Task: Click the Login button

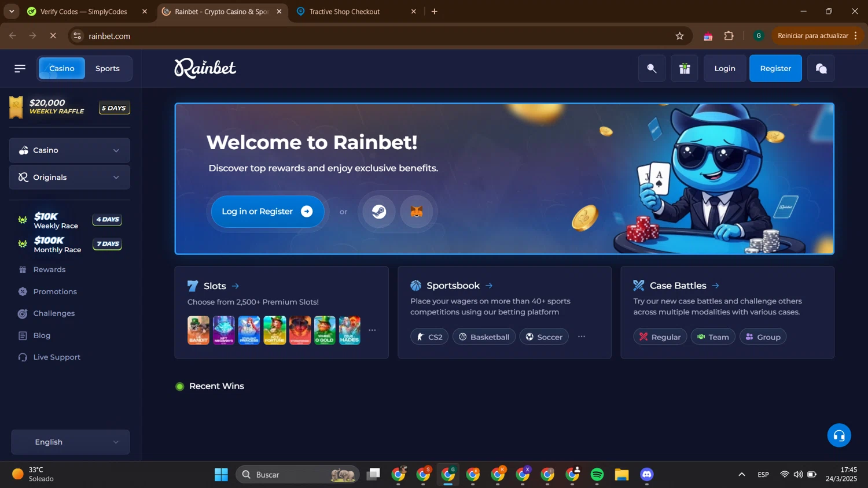Action: click(724, 68)
